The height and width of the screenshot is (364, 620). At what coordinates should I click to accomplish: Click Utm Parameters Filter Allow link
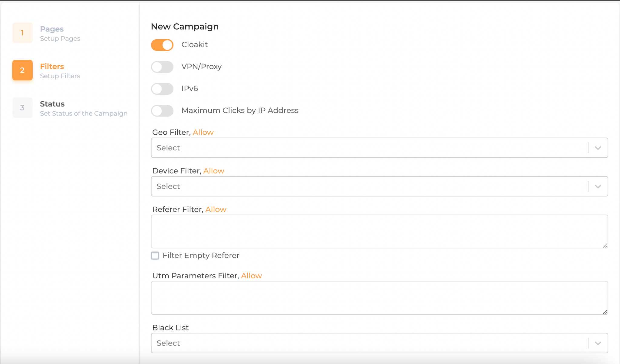251,276
